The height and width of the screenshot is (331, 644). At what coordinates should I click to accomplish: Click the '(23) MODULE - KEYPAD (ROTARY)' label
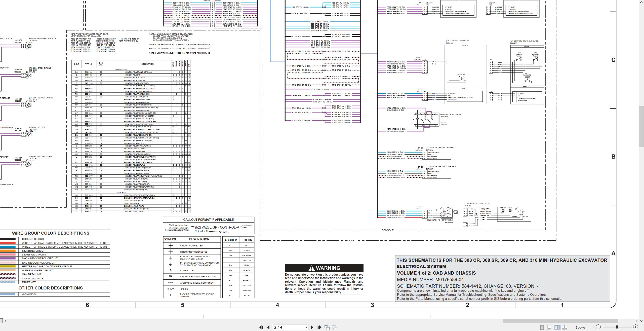440,148
